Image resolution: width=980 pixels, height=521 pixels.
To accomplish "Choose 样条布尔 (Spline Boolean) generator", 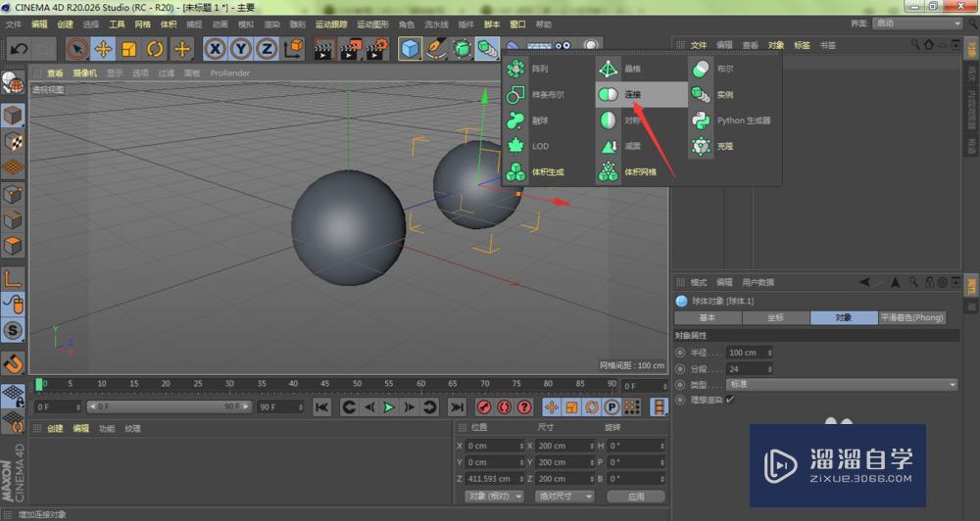I will tap(548, 94).
